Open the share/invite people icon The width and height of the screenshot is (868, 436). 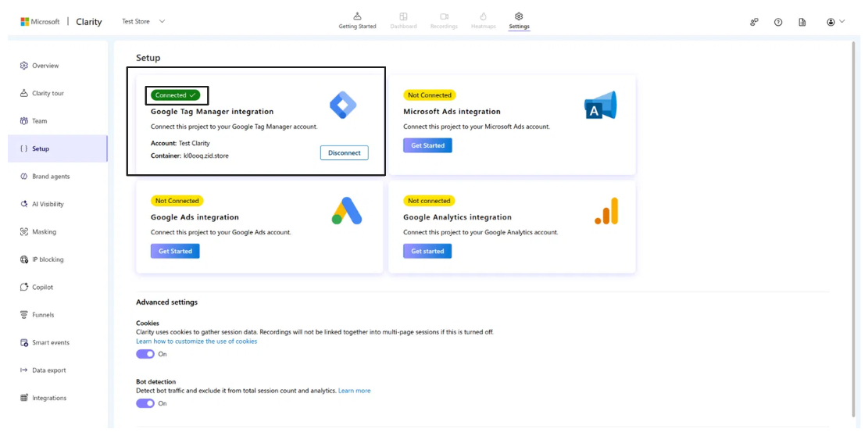pos(754,22)
